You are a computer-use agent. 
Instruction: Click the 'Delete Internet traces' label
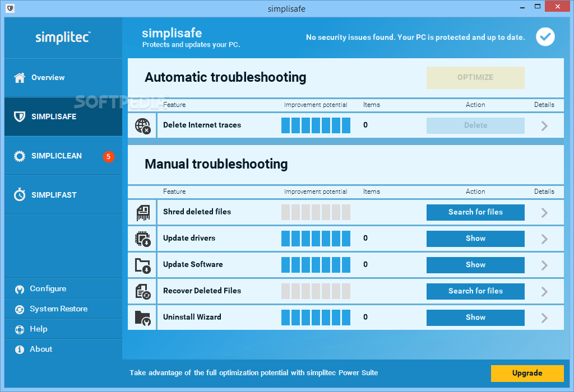(x=202, y=125)
